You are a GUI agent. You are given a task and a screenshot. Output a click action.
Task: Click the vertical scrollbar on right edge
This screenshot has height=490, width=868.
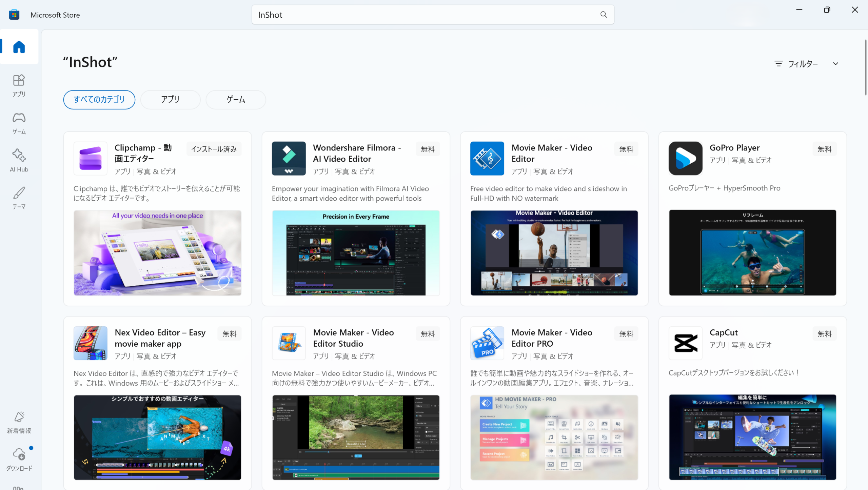(x=866, y=67)
